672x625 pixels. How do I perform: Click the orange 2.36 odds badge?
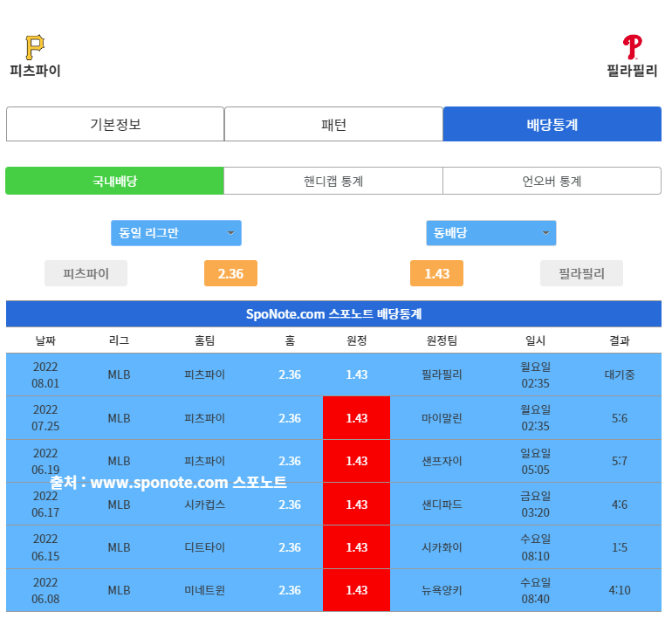[230, 273]
